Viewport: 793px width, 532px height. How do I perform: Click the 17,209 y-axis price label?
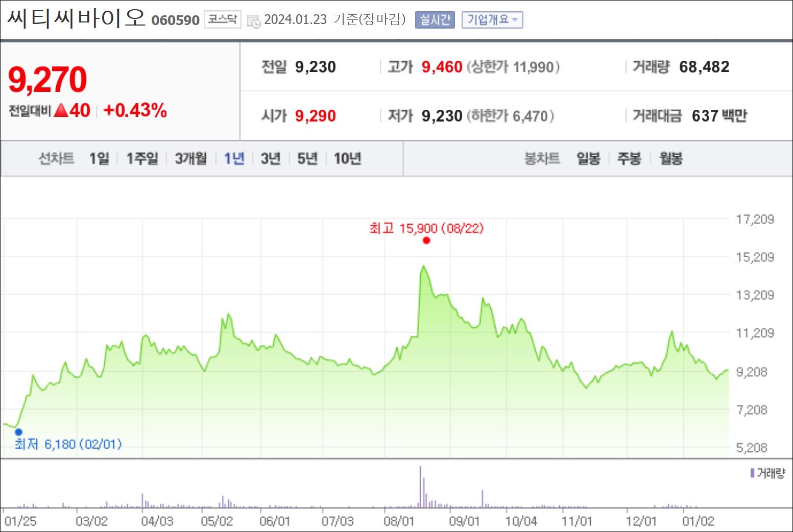click(x=755, y=220)
